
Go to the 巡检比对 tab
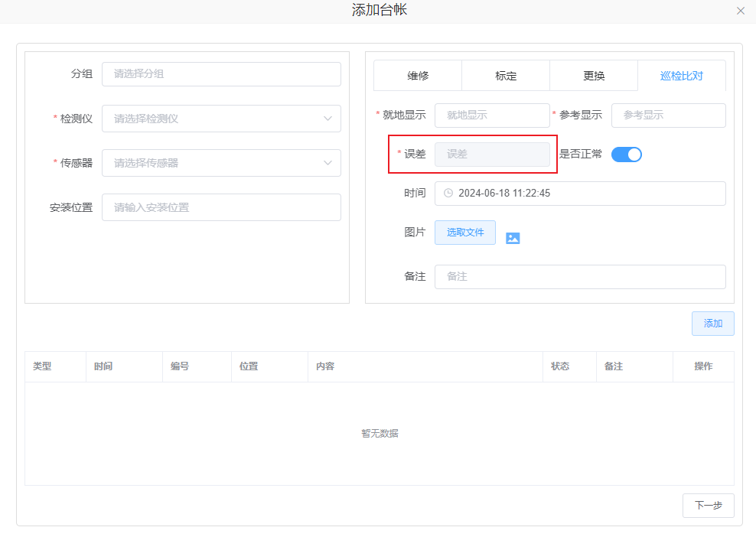681,76
